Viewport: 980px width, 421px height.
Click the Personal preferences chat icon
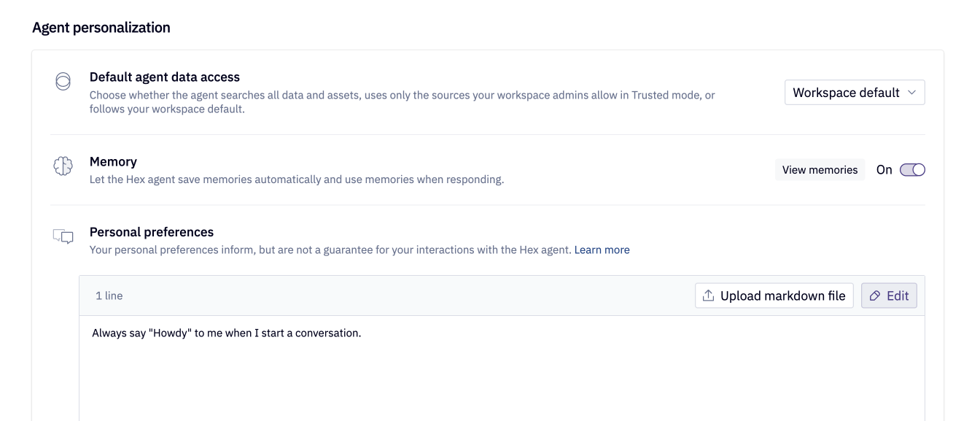[x=63, y=236]
